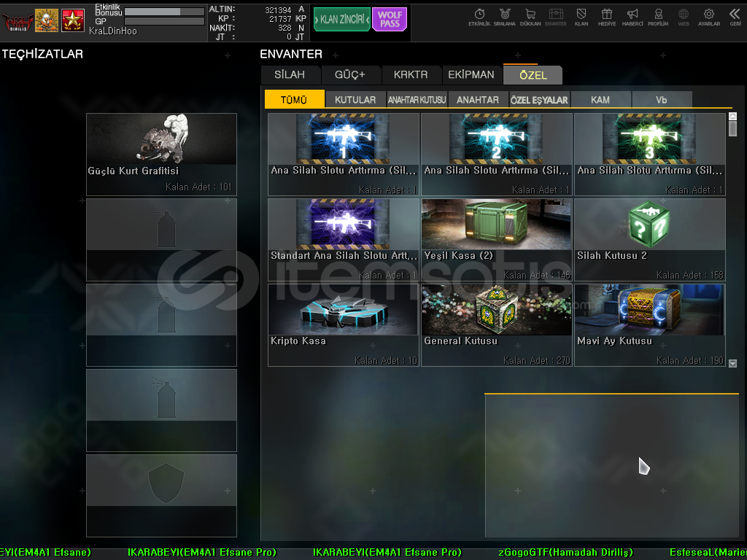This screenshot has width=747, height=560.
Task: Filter by KUTULAR sub-tab
Action: pos(355,99)
